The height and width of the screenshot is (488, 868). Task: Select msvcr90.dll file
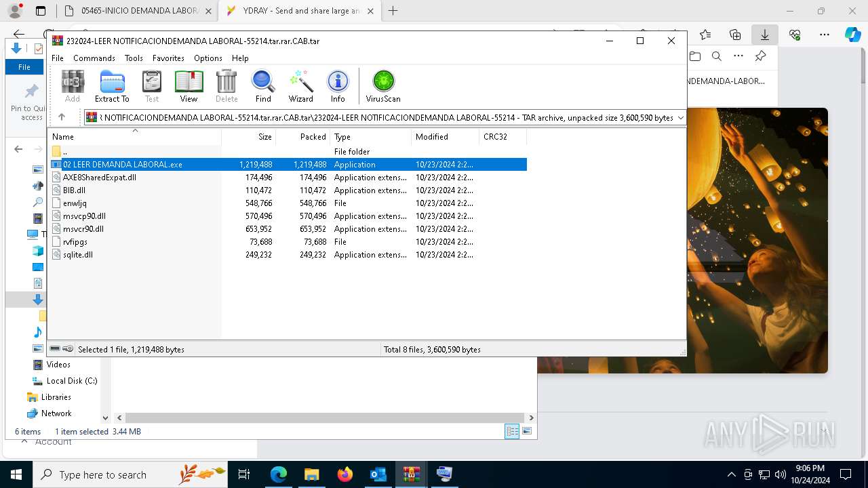(x=288, y=228)
